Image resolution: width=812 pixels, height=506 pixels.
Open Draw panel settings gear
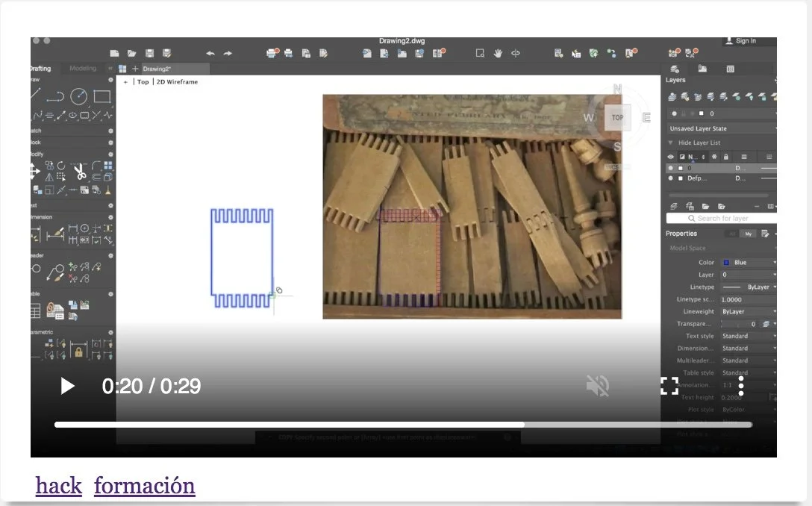(110, 80)
